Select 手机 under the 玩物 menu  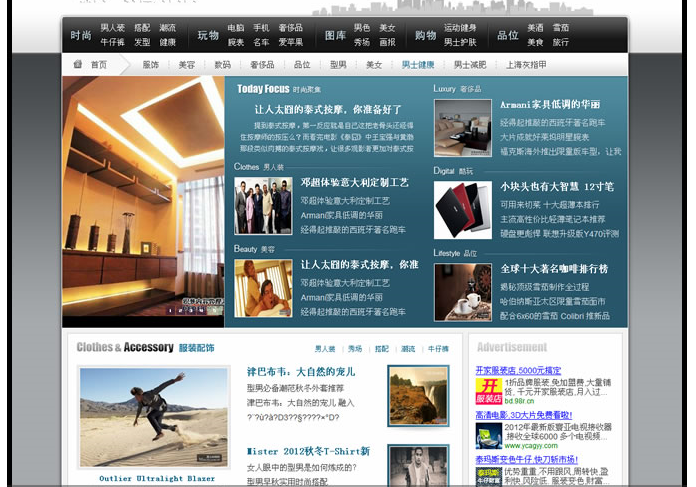tap(261, 28)
